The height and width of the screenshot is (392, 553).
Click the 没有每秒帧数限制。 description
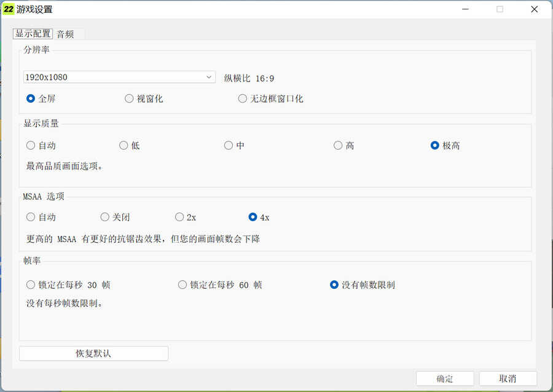[65, 303]
